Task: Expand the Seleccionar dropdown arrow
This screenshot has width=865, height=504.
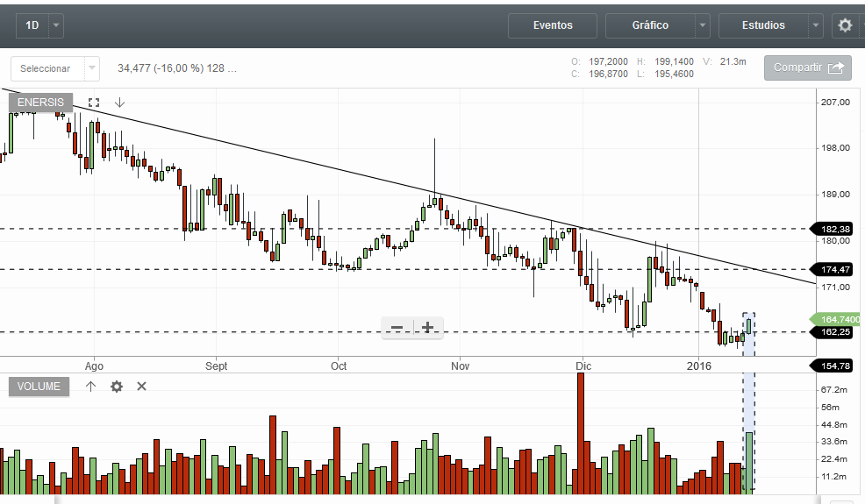Action: (92, 69)
